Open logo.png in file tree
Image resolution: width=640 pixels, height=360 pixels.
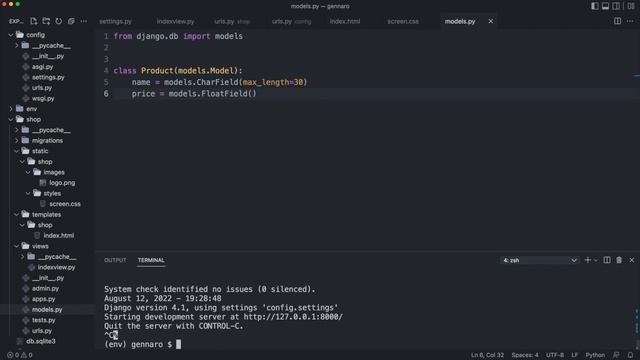62,183
